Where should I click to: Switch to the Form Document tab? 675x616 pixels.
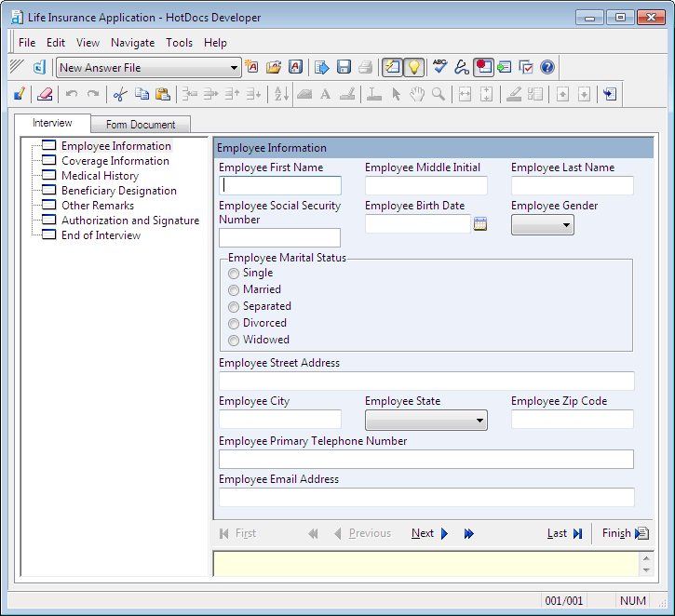click(x=140, y=125)
